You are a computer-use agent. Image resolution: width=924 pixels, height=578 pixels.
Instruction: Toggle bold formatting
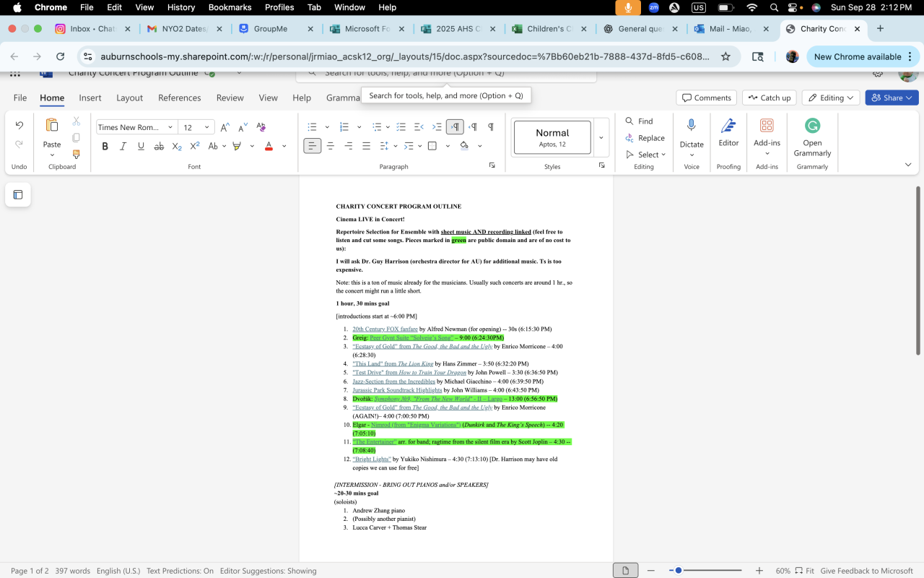105,146
